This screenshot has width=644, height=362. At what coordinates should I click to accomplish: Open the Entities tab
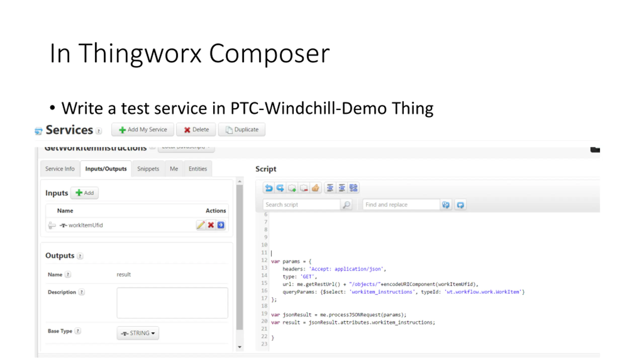pos(198,169)
